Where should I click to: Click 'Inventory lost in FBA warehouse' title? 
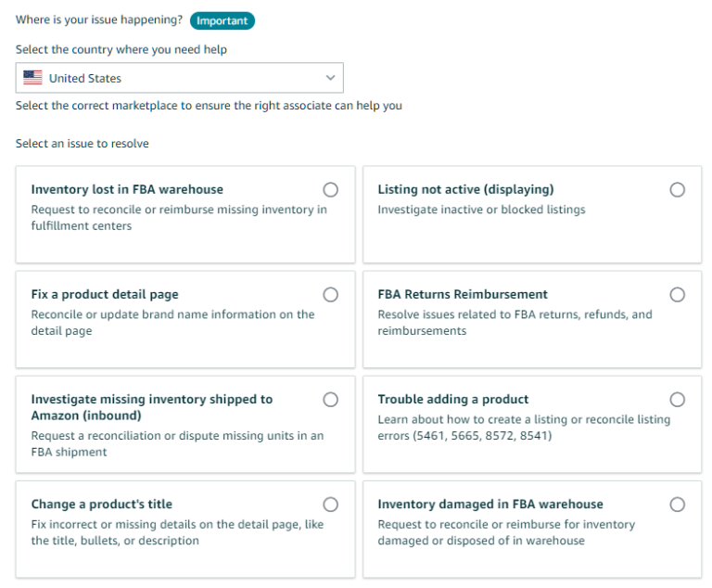tap(127, 189)
